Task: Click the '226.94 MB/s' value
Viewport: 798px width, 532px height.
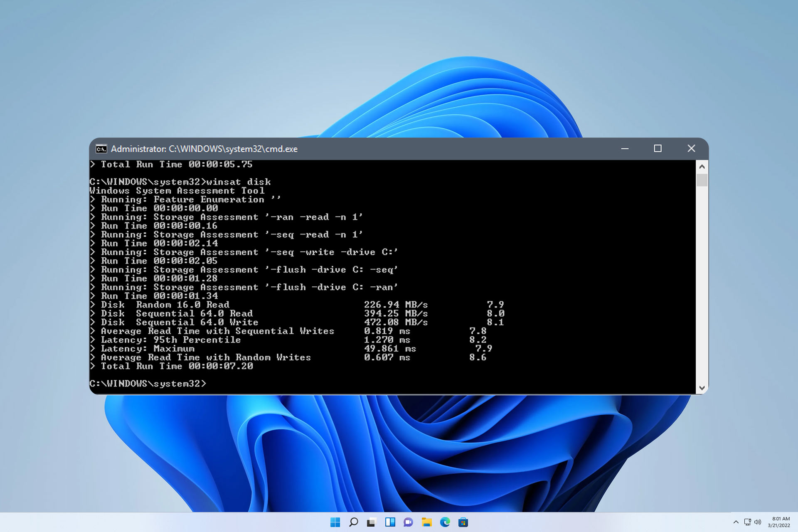Action: click(396, 305)
